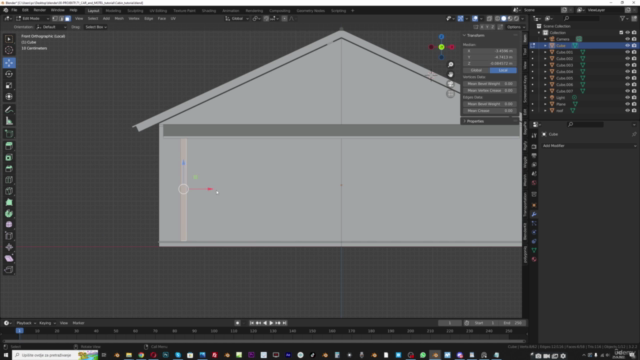Viewport: 640px width, 360px height.
Task: Select the Measure ruler tool
Action: point(9,121)
